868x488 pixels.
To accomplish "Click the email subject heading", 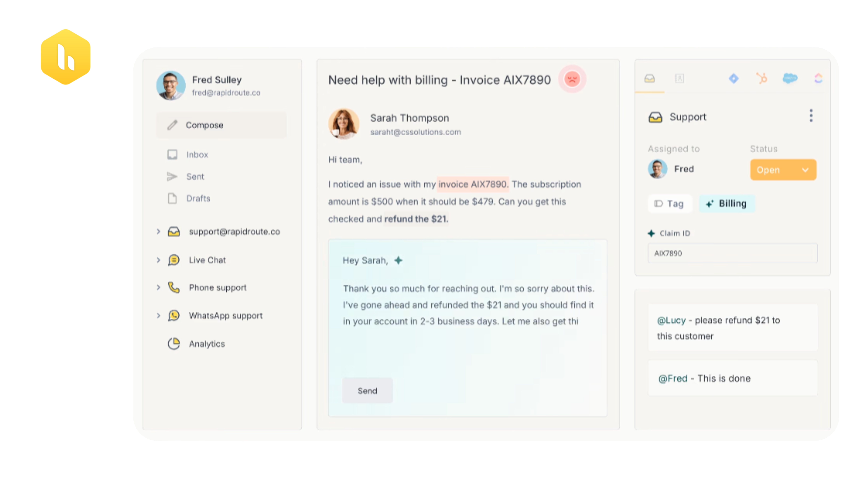I will [439, 80].
